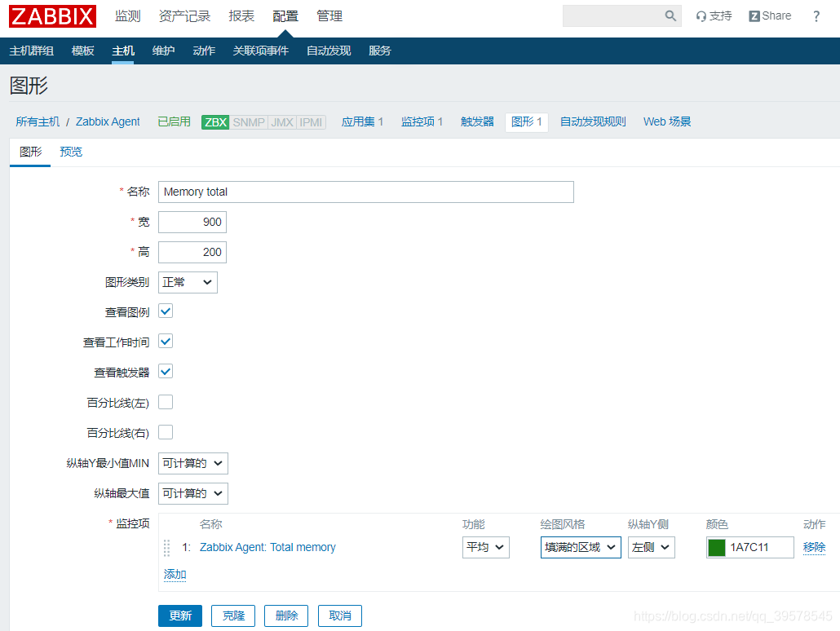Open the 资产记录 top menu
Viewport: 840px width, 631px height.
184,16
